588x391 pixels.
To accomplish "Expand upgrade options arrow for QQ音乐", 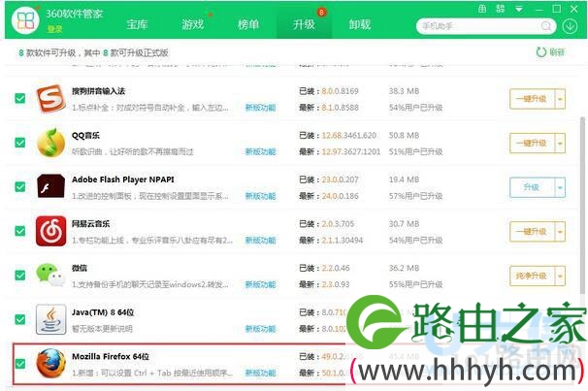I will (x=560, y=144).
